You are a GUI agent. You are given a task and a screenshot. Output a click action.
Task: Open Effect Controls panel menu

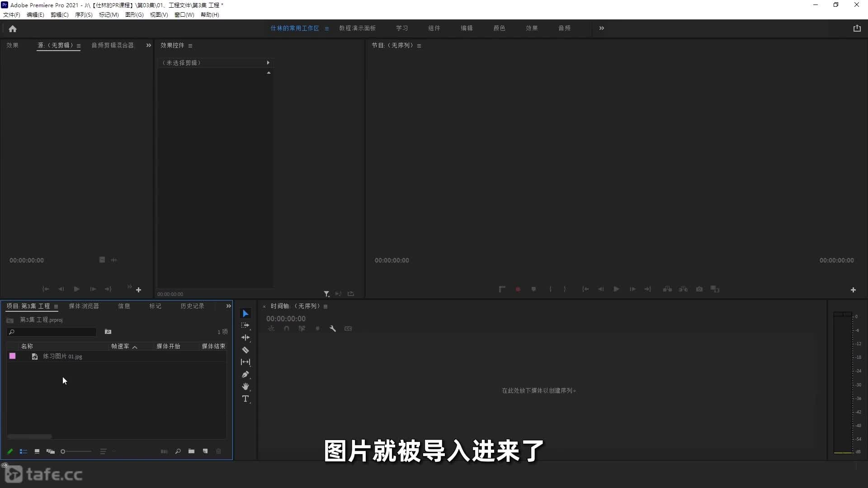tap(190, 46)
